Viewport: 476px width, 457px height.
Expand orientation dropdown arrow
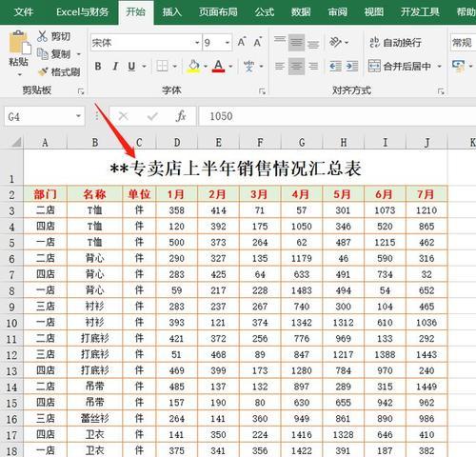coord(347,42)
